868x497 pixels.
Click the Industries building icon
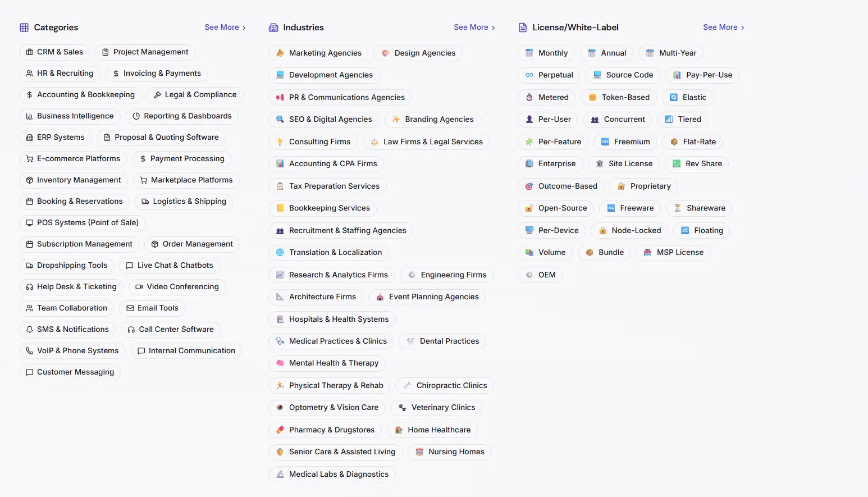click(x=273, y=28)
